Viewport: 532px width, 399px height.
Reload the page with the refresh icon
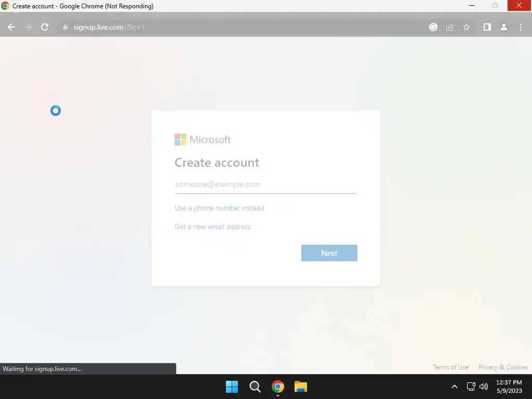point(45,27)
